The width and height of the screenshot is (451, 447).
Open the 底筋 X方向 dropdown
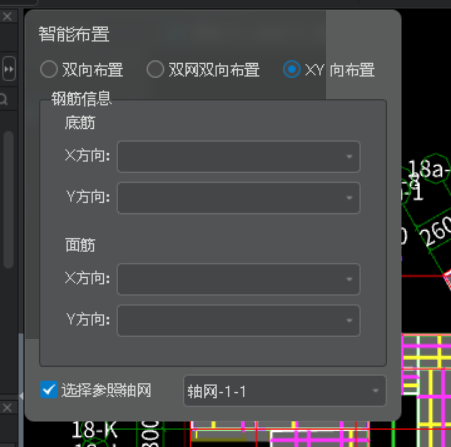[x=239, y=157]
